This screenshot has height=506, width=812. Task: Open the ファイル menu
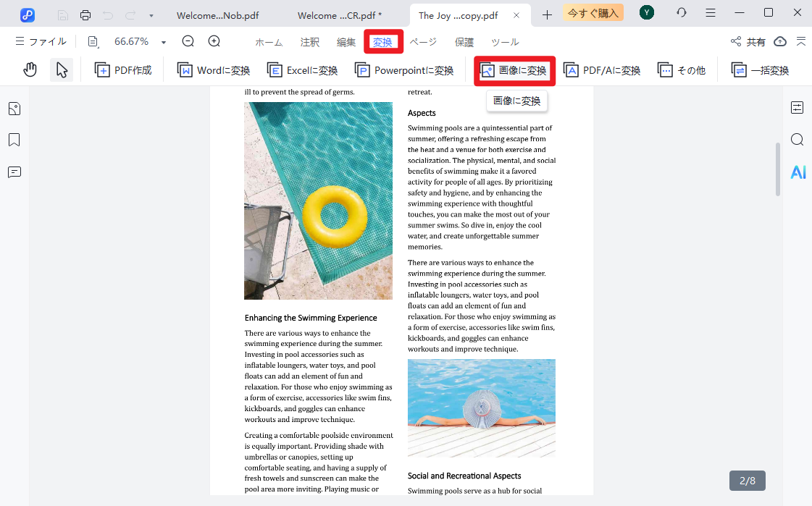coord(41,42)
